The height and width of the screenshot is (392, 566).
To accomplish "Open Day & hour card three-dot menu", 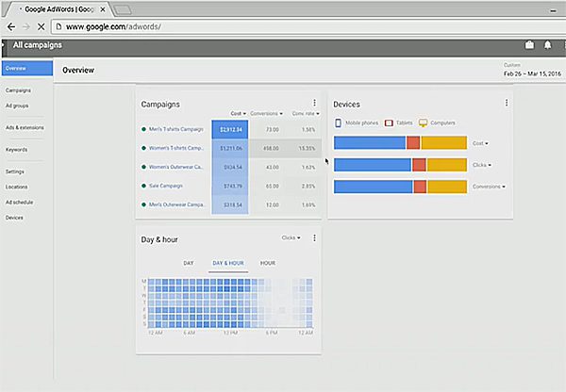I will click(x=314, y=238).
